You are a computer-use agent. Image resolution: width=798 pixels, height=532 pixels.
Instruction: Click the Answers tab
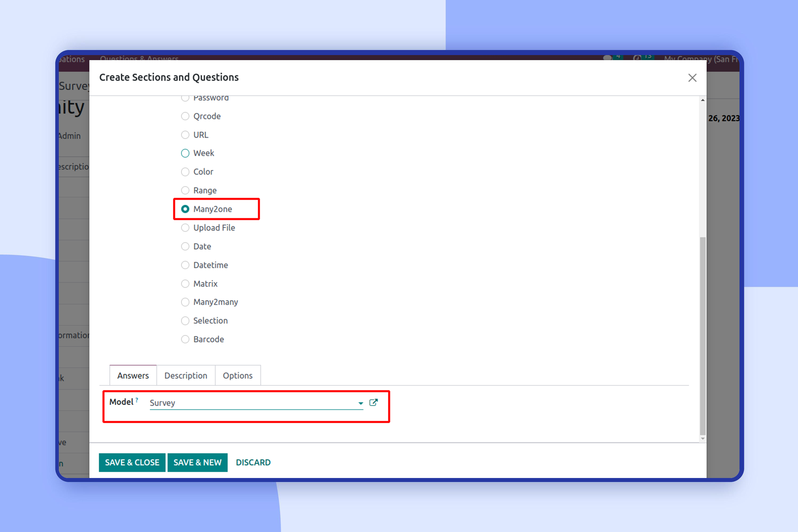click(x=133, y=376)
